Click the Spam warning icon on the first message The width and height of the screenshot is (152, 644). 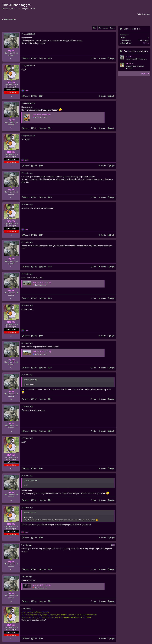point(40,58)
